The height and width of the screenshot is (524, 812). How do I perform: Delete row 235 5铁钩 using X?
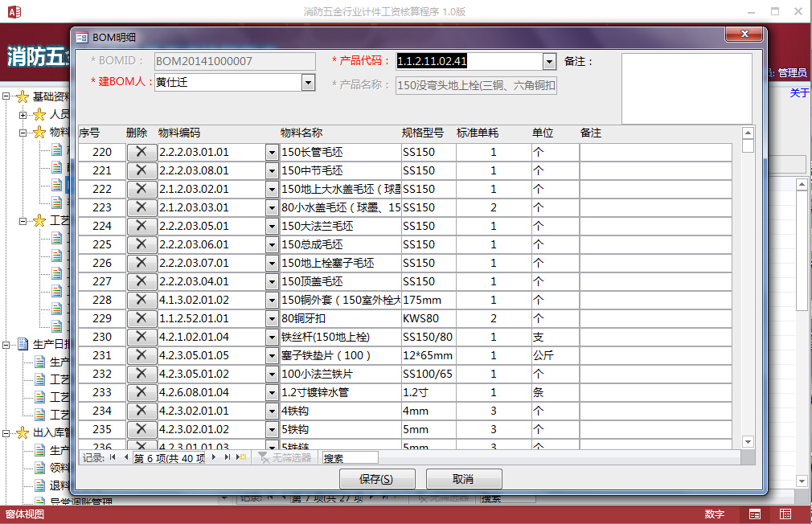141,429
